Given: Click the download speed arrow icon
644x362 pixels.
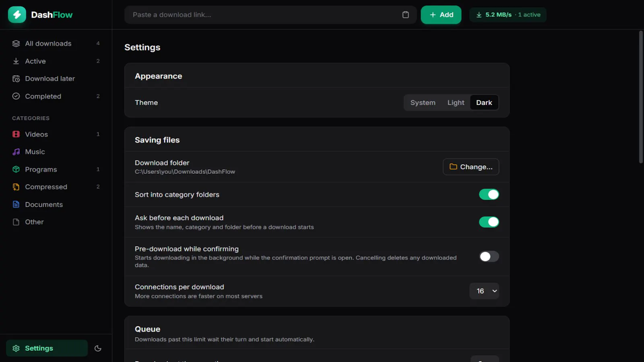Looking at the screenshot, I should 479,15.
